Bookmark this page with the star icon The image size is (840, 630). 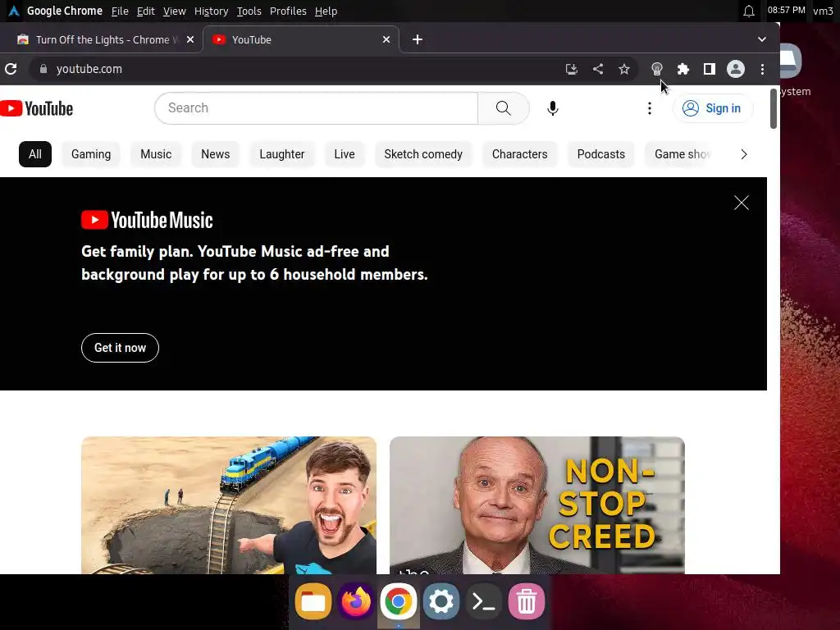pyautogui.click(x=624, y=69)
